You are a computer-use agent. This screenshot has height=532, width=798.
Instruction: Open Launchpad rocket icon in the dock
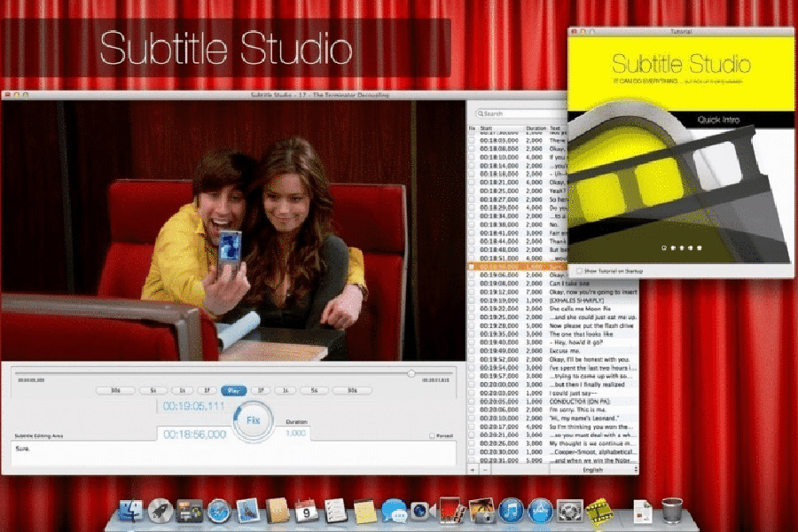coord(160,511)
